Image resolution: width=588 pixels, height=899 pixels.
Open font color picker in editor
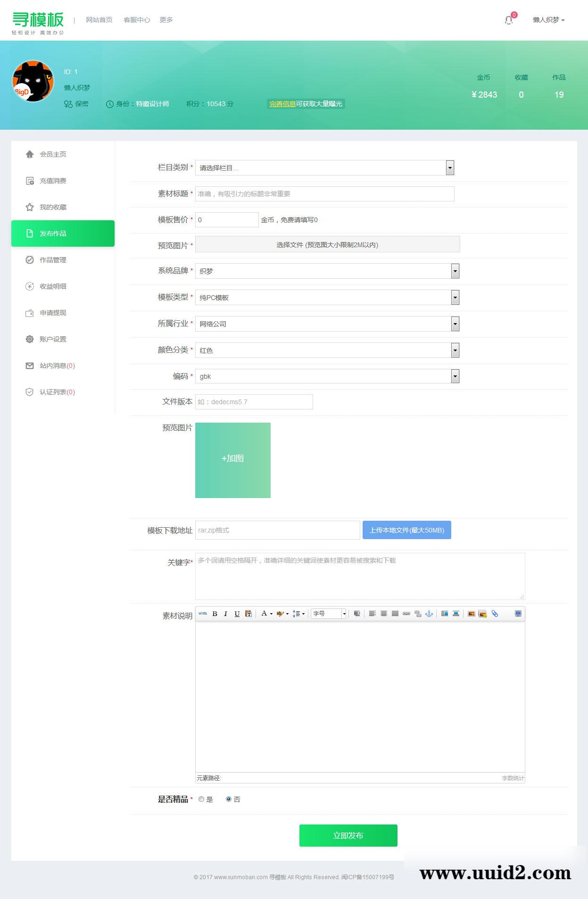[266, 614]
